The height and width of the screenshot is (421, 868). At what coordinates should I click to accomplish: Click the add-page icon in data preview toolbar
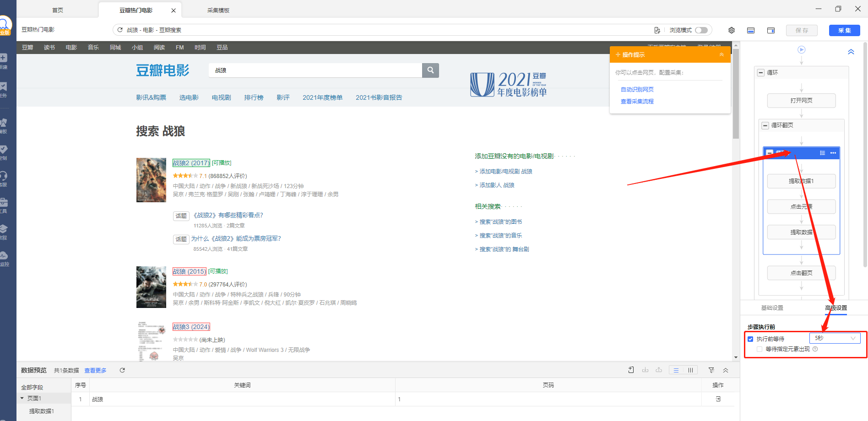point(631,370)
